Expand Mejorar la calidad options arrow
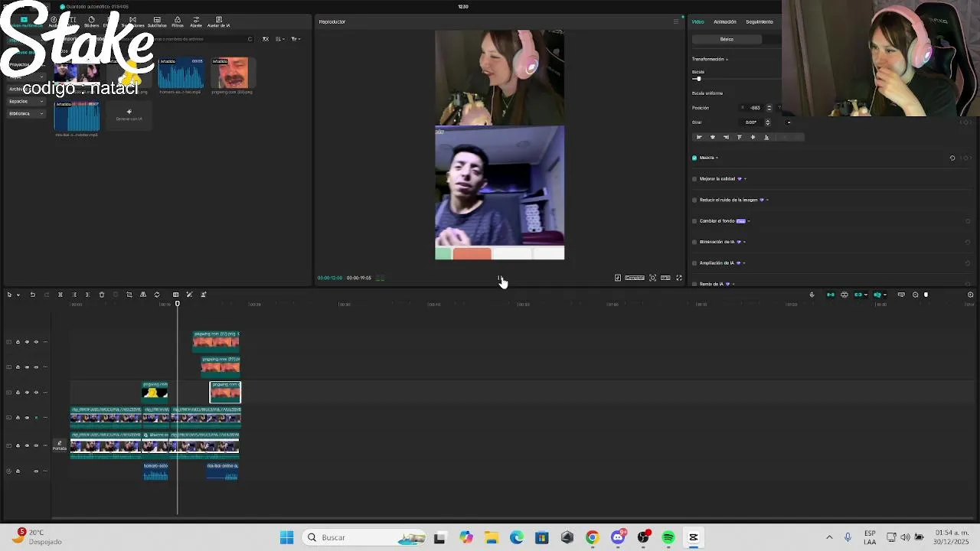Viewport: 980px width, 551px height. pos(745,179)
